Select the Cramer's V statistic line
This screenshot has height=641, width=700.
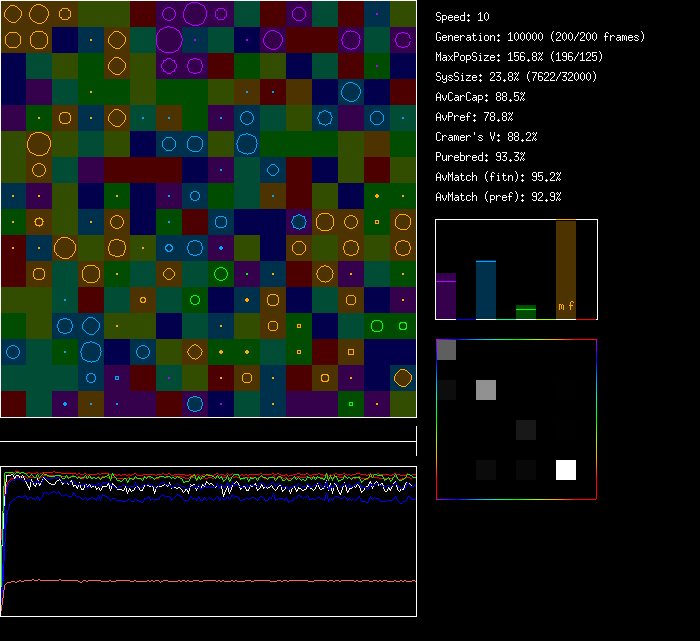(487, 137)
